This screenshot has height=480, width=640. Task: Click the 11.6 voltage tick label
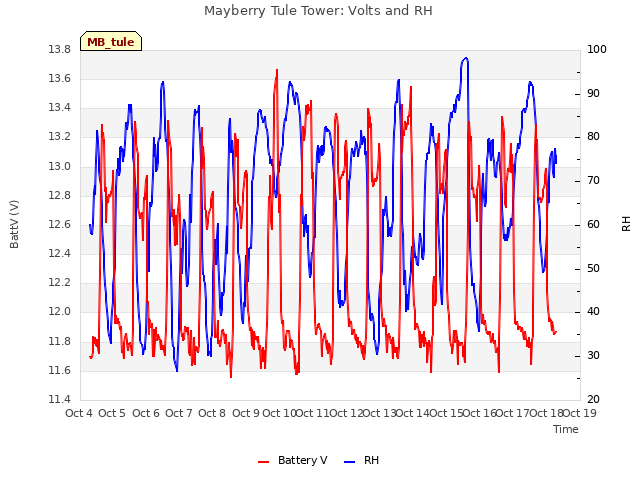(x=60, y=371)
